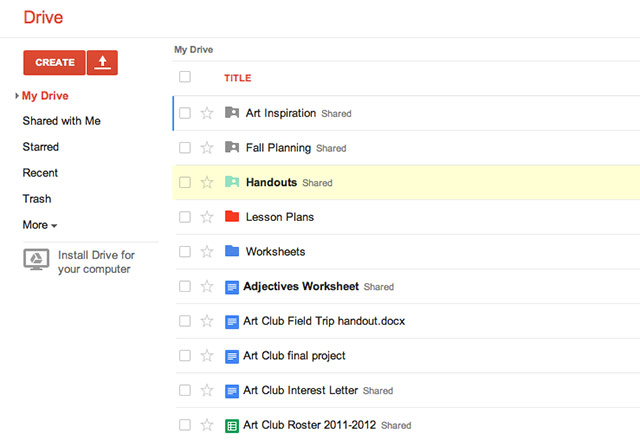Go to the Trash section
This screenshot has width=640, height=440.
click(x=37, y=199)
